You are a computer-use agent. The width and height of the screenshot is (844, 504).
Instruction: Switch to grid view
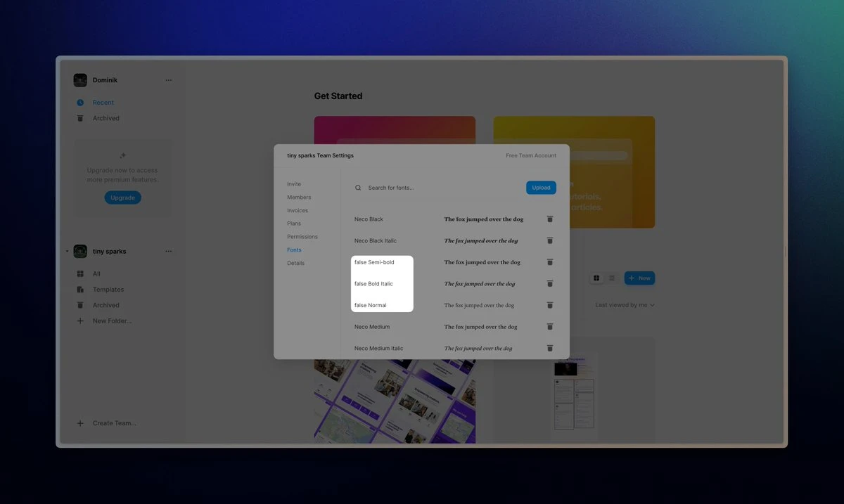pyautogui.click(x=596, y=278)
